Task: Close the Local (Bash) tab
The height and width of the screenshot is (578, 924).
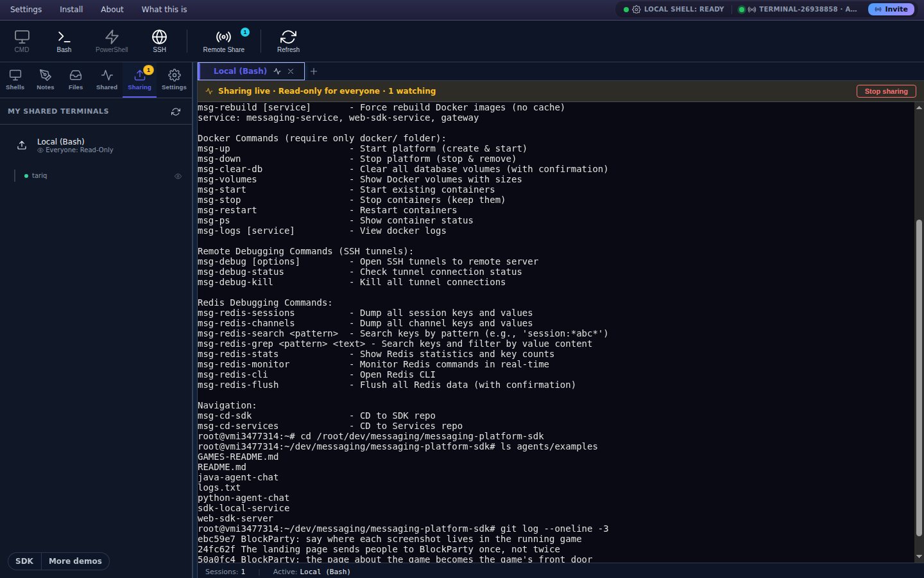Action: [291, 71]
